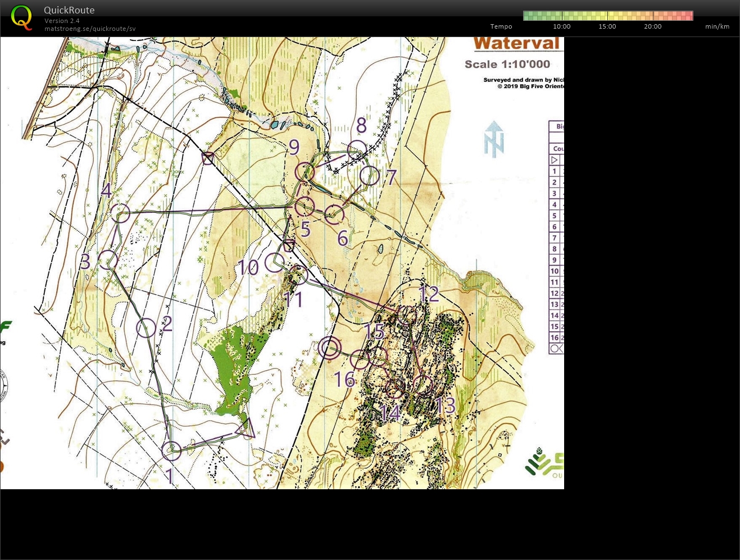Click control circle 11 on the map
The width and height of the screenshot is (740, 560).
(299, 275)
